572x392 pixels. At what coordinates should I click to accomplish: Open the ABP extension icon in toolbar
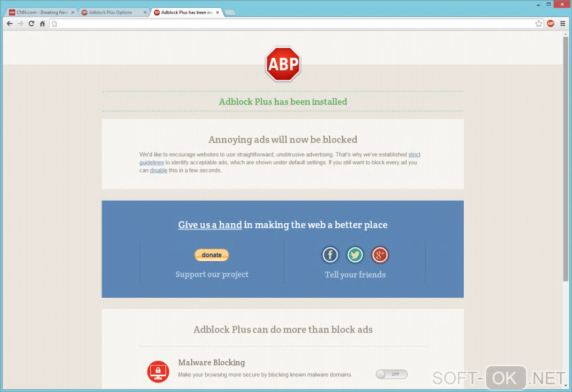[x=551, y=24]
